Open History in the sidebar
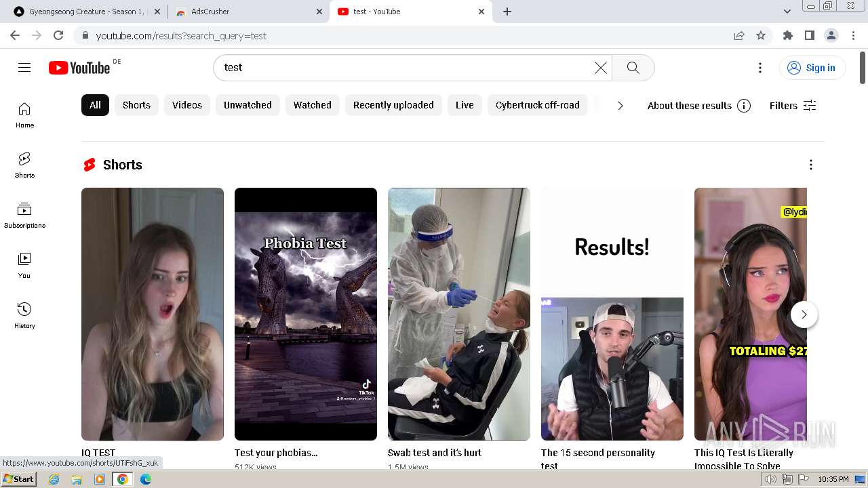 24,316
